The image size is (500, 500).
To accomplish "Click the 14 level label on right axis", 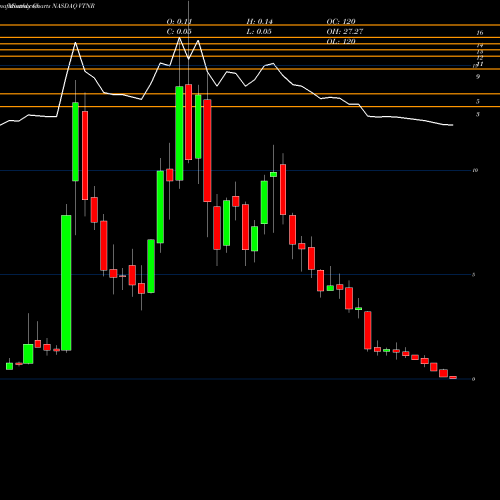I will pos(480,45).
